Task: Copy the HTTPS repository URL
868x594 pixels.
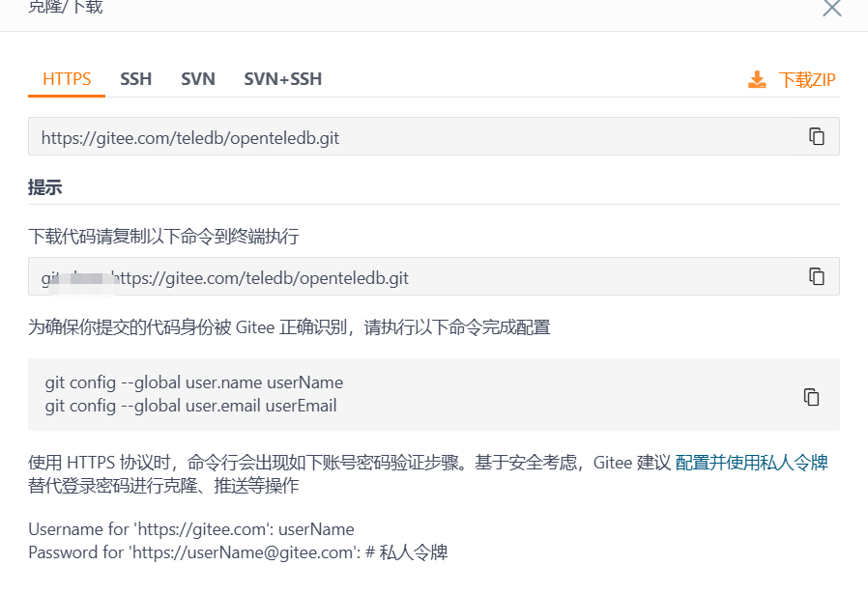Action: coord(817,136)
